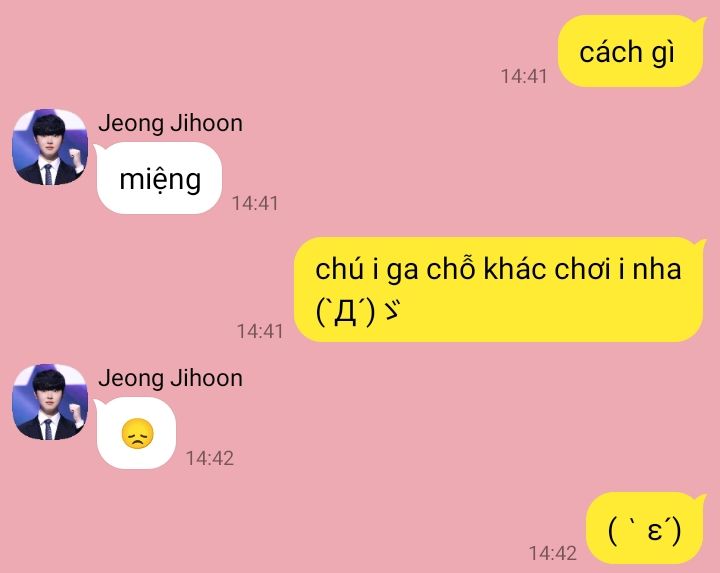Viewport: 720px width, 573px height.
Task: Select the "cách gì" yellow message bubble
Action: coord(631,51)
